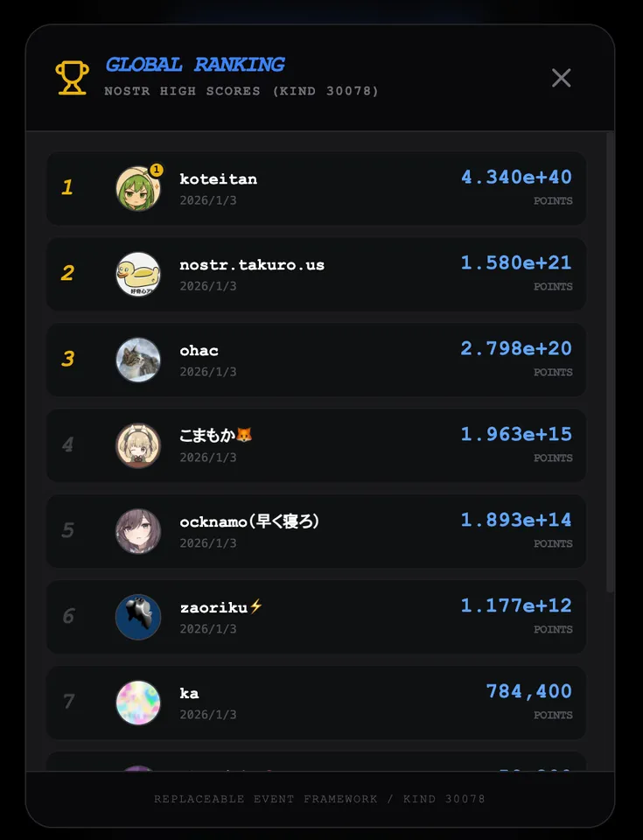Click the rank 5 number
The image size is (643, 840).
pos(67,530)
